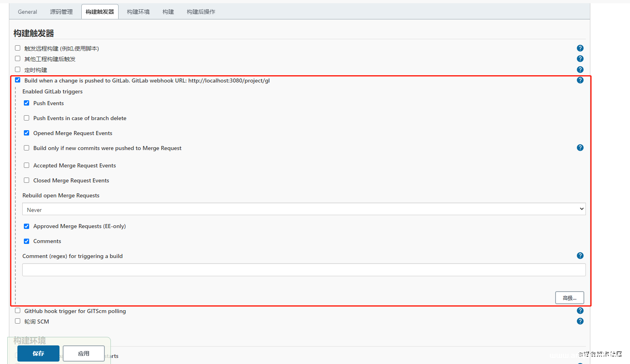
Task: Open help for Build only if new commits option
Action: coord(580,148)
